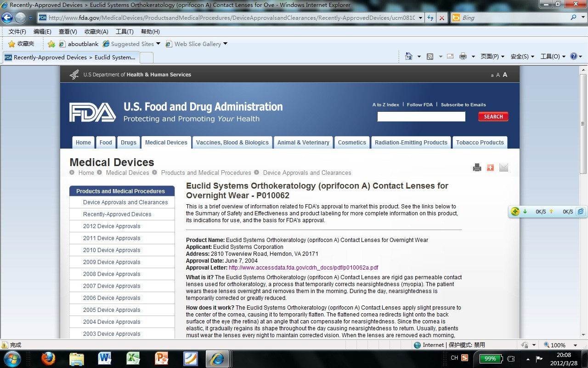Screen dimensions: 588x368
Task: Click the page vertical scrollbar thumb
Action: pos(583,123)
